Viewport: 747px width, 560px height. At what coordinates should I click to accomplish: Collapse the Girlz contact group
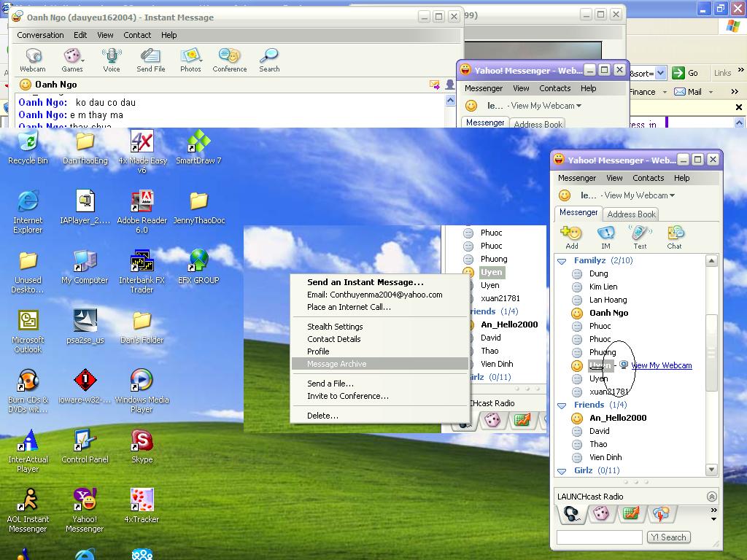point(562,471)
